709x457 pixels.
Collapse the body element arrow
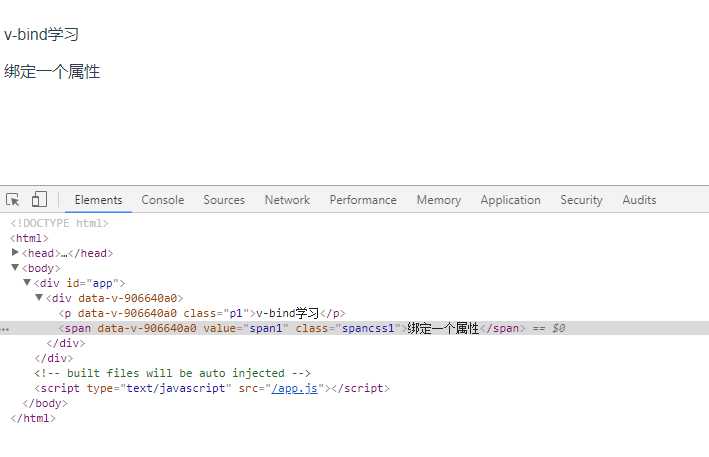(x=15, y=268)
